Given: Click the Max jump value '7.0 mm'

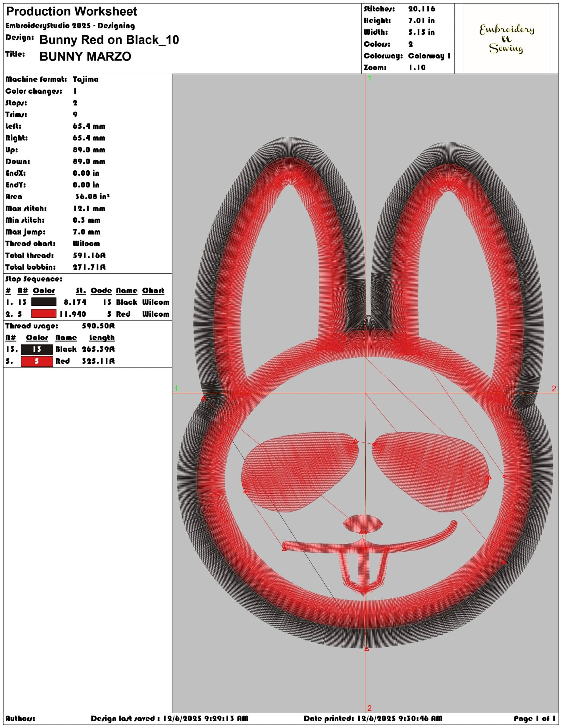Looking at the screenshot, I should click(x=87, y=232).
